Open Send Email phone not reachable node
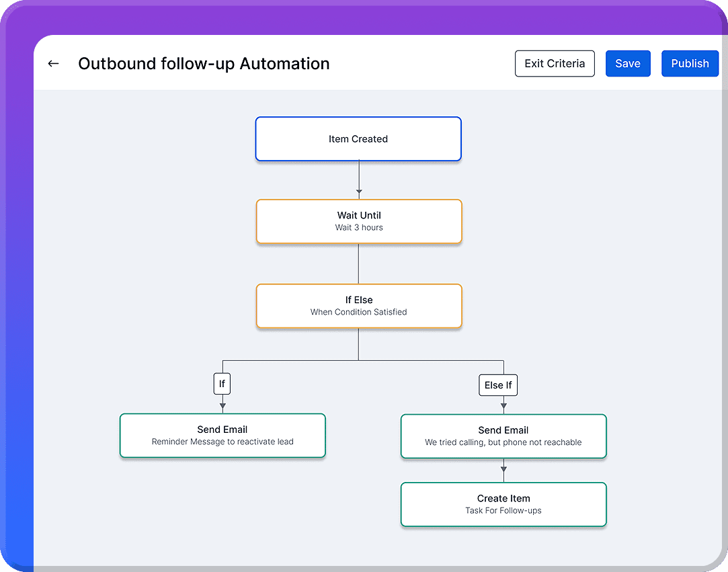The width and height of the screenshot is (728, 572). coord(503,436)
